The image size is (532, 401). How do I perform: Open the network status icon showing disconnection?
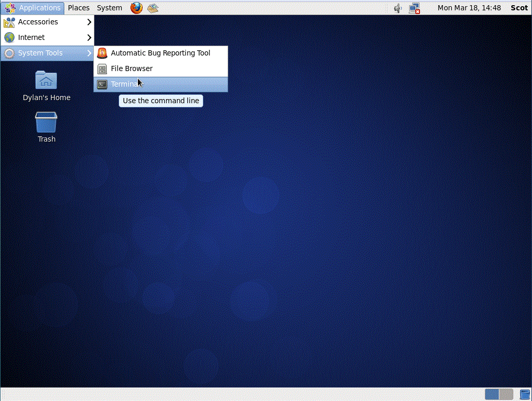(414, 8)
